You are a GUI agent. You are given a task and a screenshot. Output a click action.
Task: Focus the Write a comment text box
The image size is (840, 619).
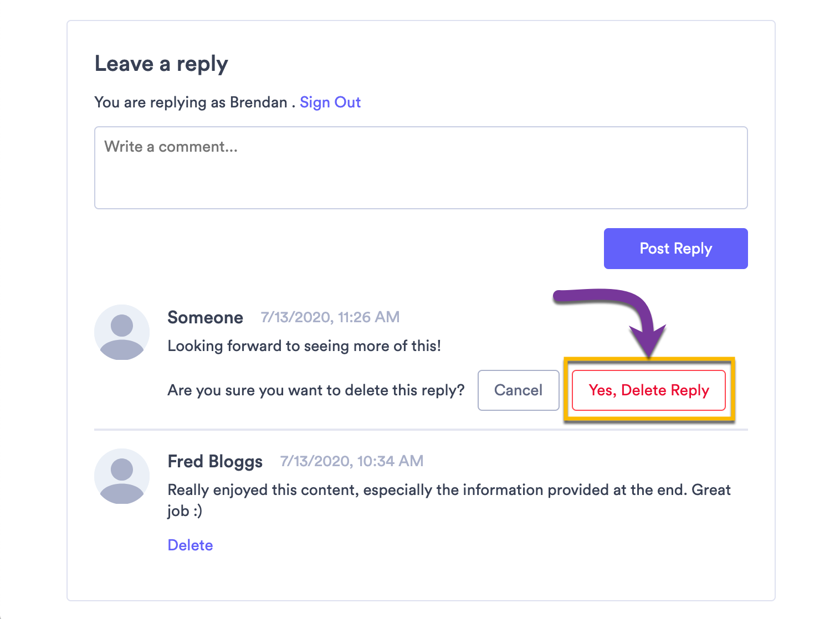coord(421,168)
